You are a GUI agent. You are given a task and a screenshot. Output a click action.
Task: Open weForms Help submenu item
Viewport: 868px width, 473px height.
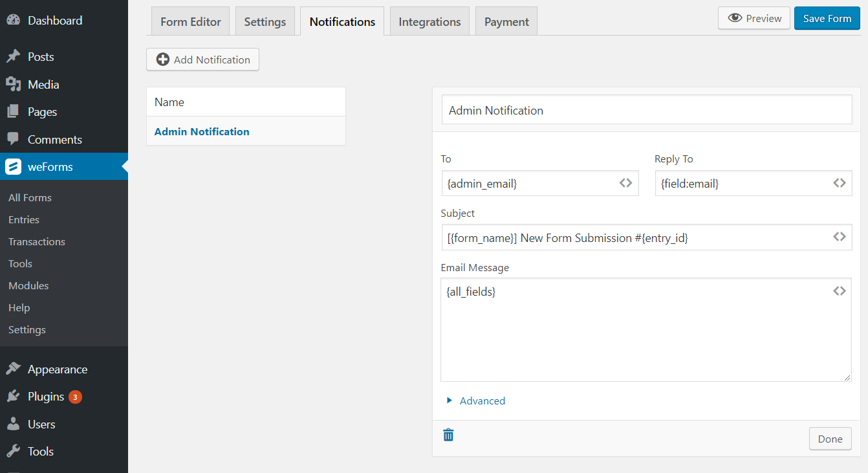pos(19,307)
